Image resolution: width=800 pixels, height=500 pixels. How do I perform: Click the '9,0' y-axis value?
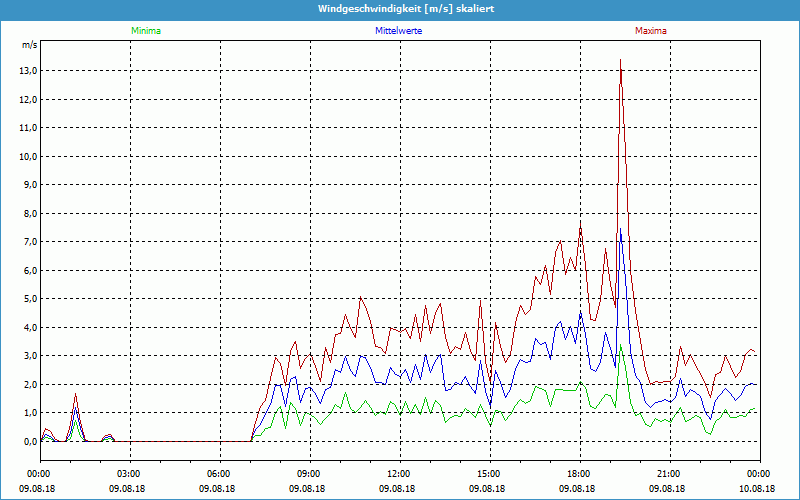[x=31, y=185]
